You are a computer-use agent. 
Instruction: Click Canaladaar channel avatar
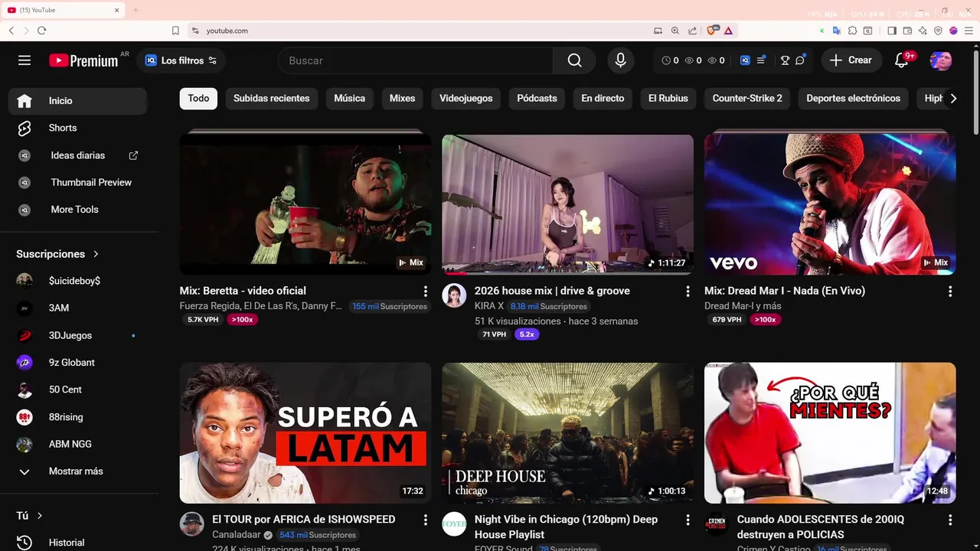[191, 524]
